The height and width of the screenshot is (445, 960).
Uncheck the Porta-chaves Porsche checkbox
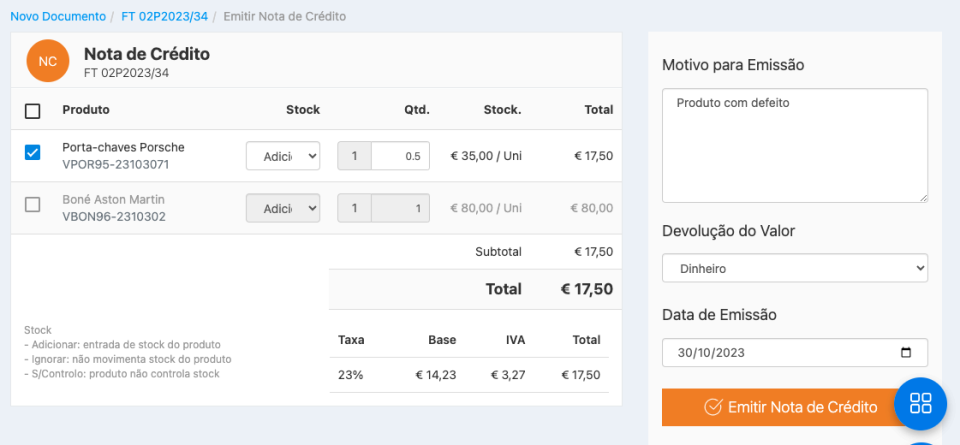point(32,153)
